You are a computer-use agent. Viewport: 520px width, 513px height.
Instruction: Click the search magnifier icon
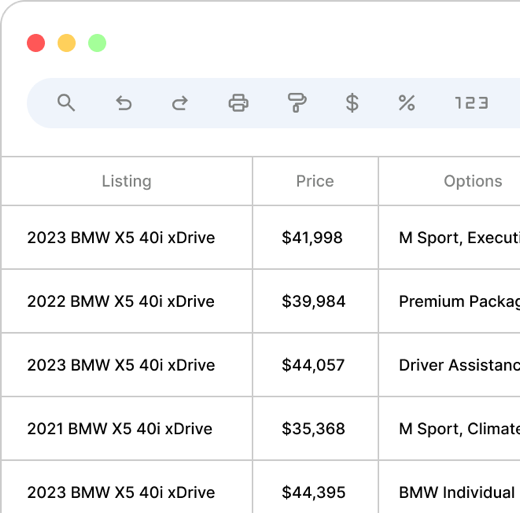pyautogui.click(x=66, y=103)
